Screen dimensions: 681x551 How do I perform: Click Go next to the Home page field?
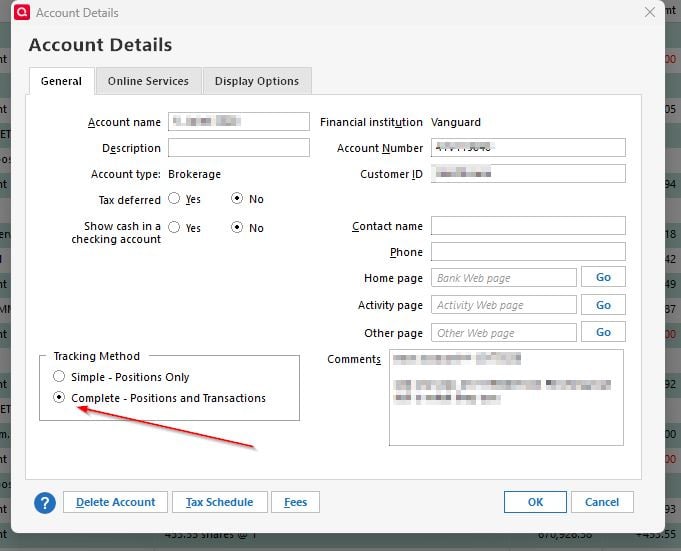[603, 277]
